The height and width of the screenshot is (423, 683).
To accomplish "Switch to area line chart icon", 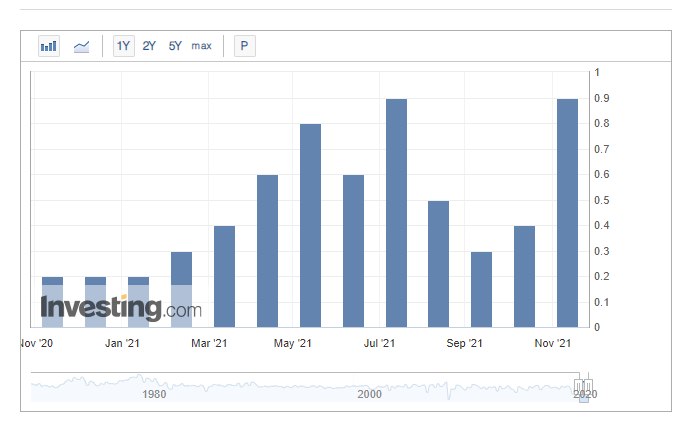I will 81,46.
